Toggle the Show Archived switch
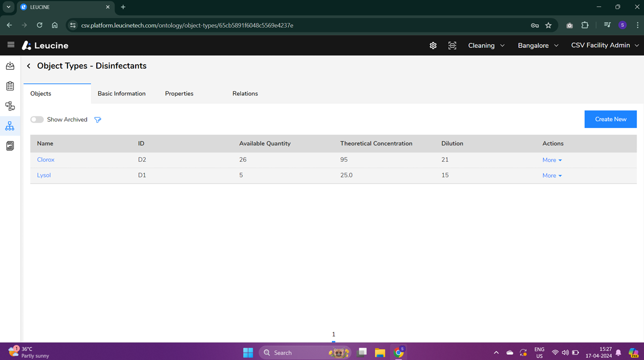644x360 pixels. coord(37,119)
